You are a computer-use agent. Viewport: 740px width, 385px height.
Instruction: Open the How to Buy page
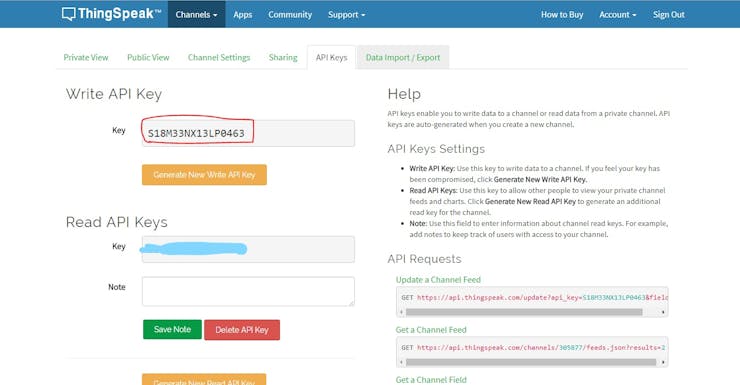coord(562,15)
